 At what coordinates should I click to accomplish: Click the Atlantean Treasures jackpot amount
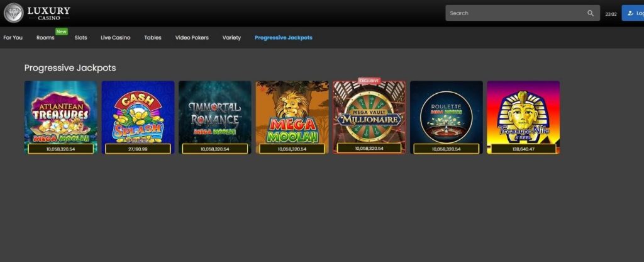point(61,149)
